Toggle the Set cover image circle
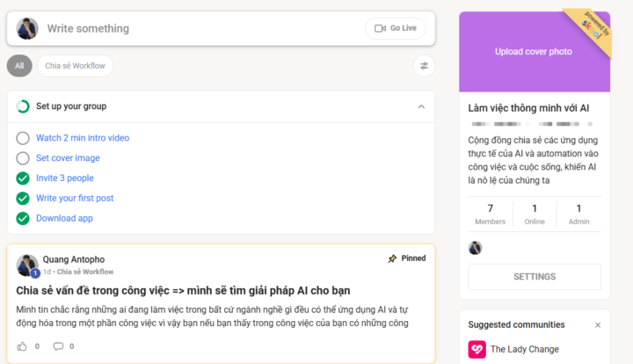The height and width of the screenshot is (364, 633). pyautogui.click(x=23, y=158)
